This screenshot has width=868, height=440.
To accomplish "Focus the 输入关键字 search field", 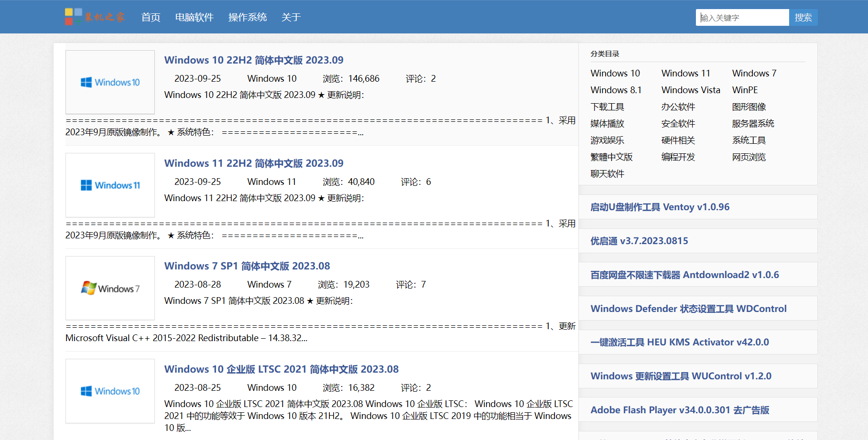I will (742, 18).
